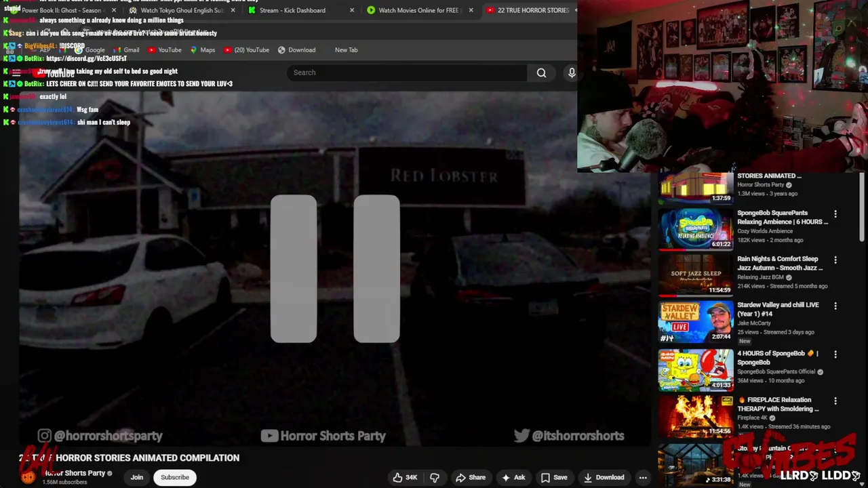Screen dimensions: 868x488
Task: Open the Maps bookmark
Action: click(x=202, y=49)
